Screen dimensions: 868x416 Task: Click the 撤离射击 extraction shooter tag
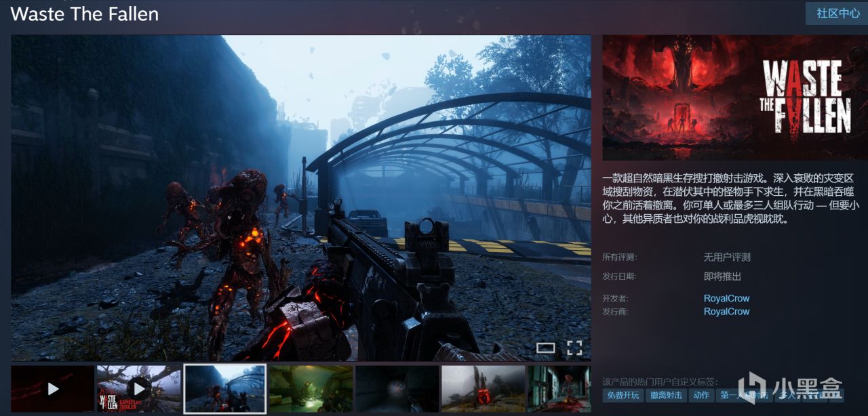[x=667, y=396]
